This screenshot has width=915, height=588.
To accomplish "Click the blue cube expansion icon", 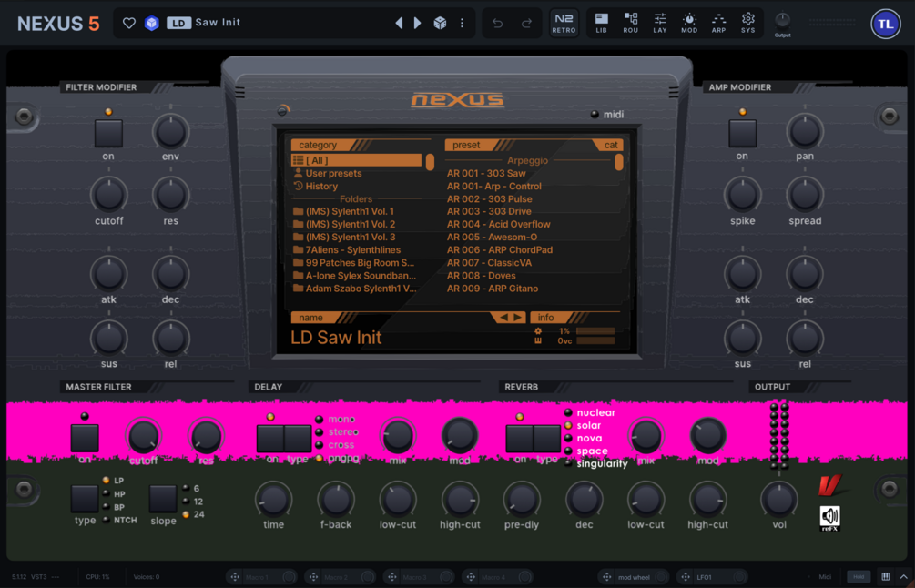I will 152,23.
